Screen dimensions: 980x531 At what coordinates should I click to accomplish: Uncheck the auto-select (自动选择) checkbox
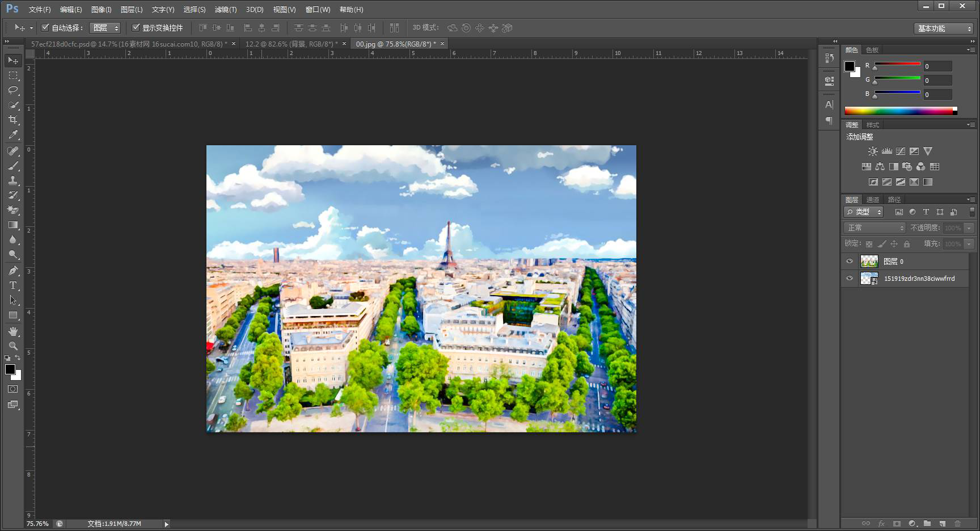[45, 27]
